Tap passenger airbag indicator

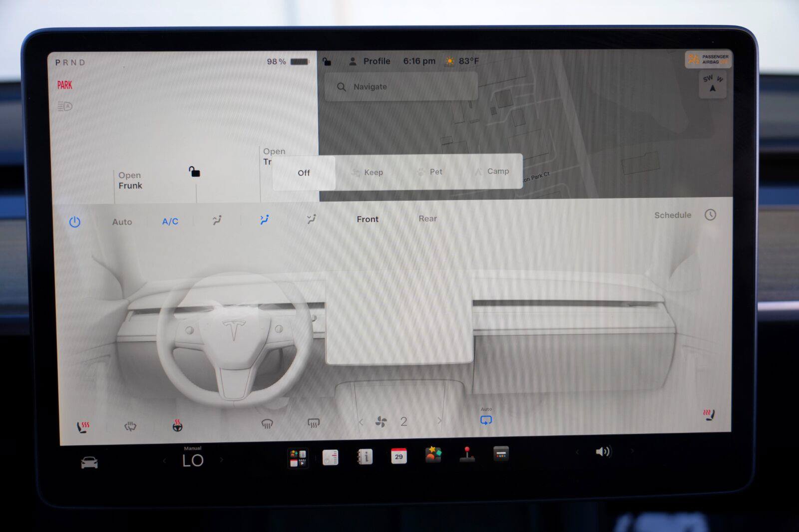(708, 59)
